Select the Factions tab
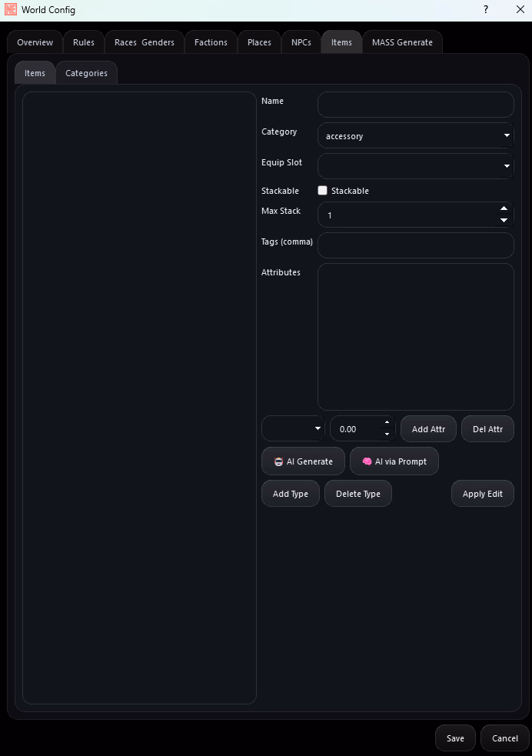 (211, 42)
